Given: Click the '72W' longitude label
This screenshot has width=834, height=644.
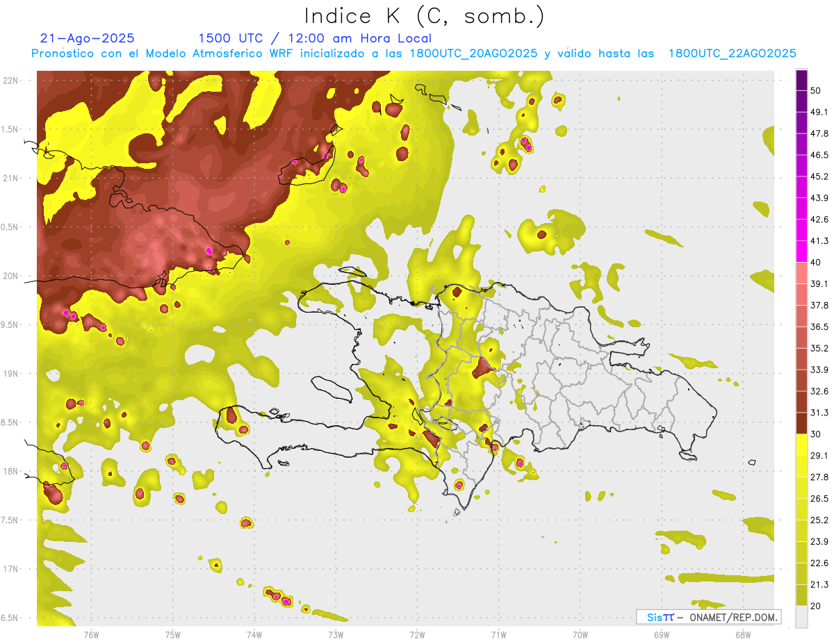Looking at the screenshot, I should [x=417, y=634].
